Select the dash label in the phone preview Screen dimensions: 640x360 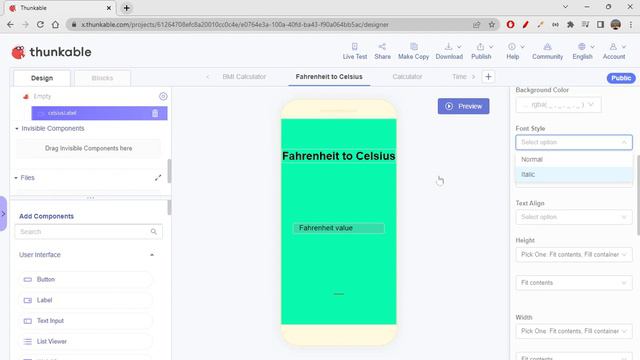pyautogui.click(x=338, y=294)
